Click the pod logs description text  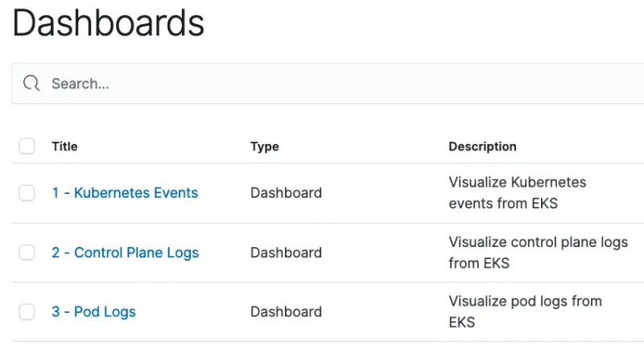click(525, 312)
